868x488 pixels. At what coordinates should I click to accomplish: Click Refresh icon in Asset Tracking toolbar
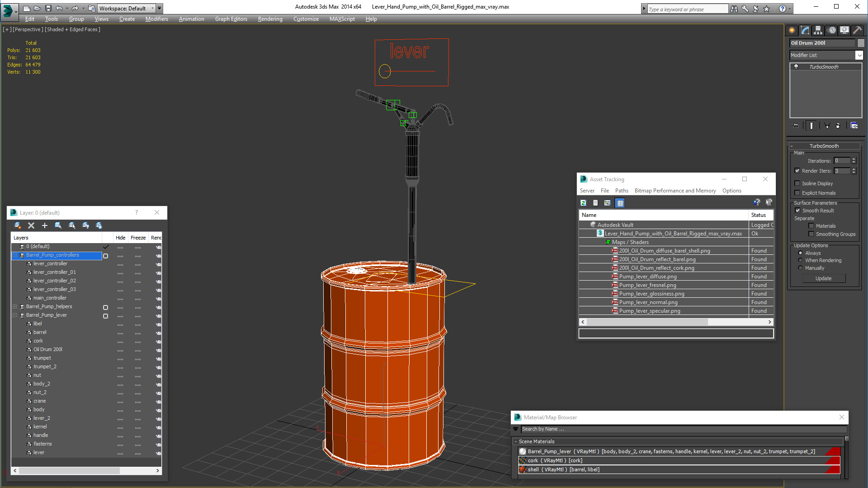click(x=583, y=203)
